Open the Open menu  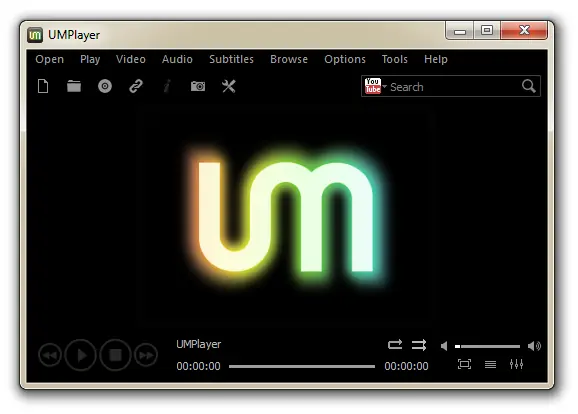(49, 59)
